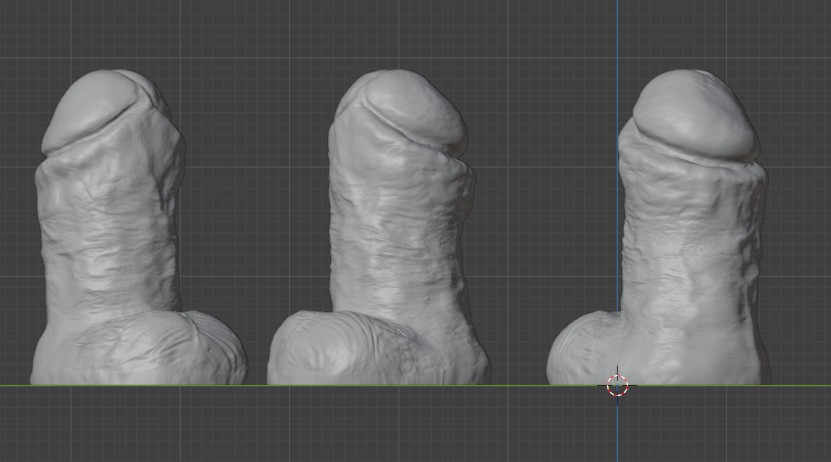Select the middle sculpted mesh object
Image resolution: width=831 pixels, height=462 pixels.
click(400, 240)
